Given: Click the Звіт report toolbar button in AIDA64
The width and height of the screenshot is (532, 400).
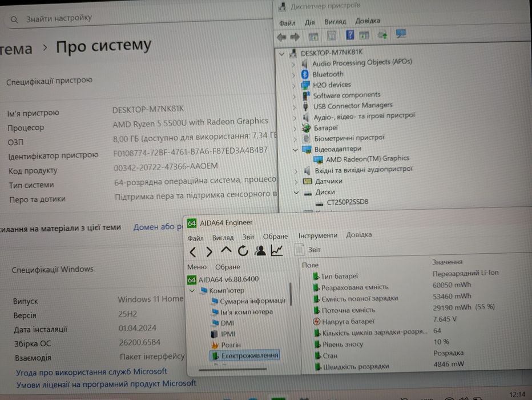Looking at the screenshot, I should (x=308, y=250).
